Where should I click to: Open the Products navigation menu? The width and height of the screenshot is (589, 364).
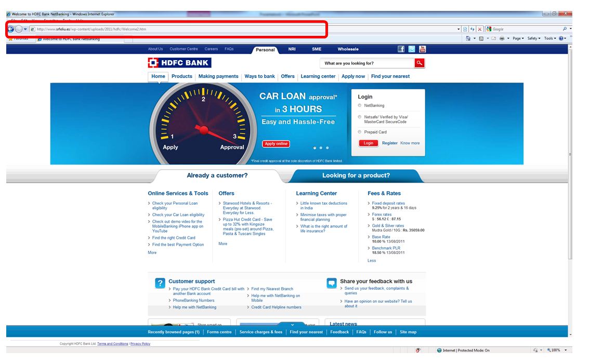tap(182, 76)
